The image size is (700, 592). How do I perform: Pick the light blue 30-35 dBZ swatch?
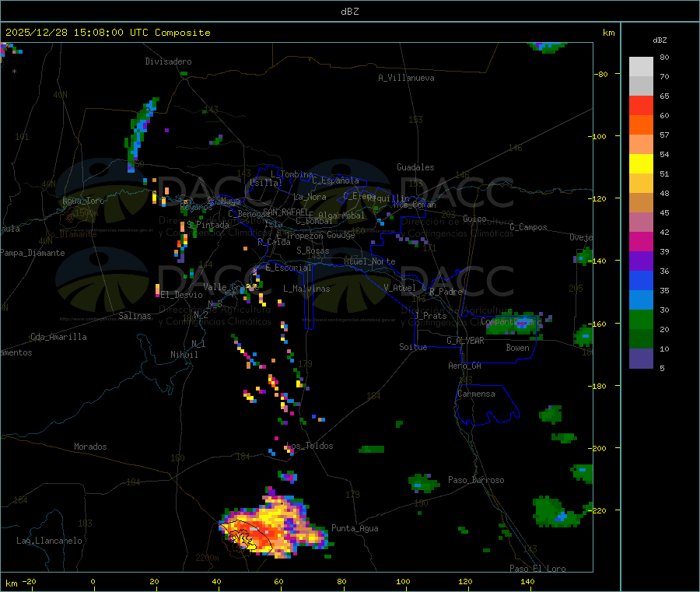641,300
